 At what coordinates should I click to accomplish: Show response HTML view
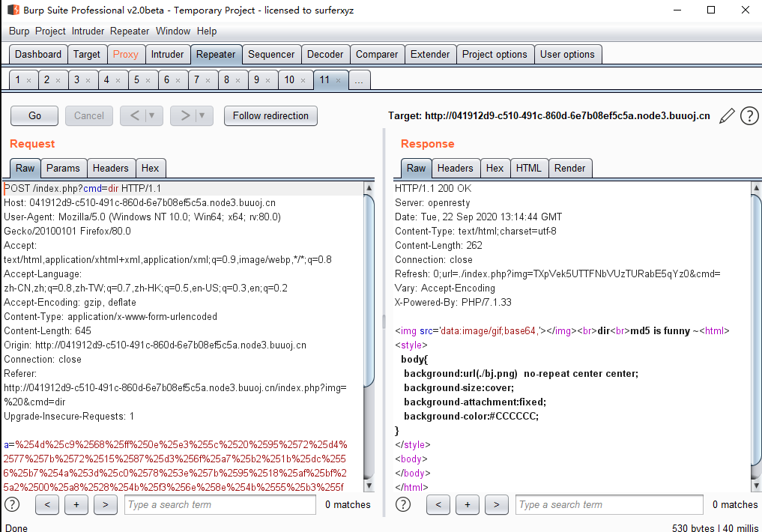(529, 168)
